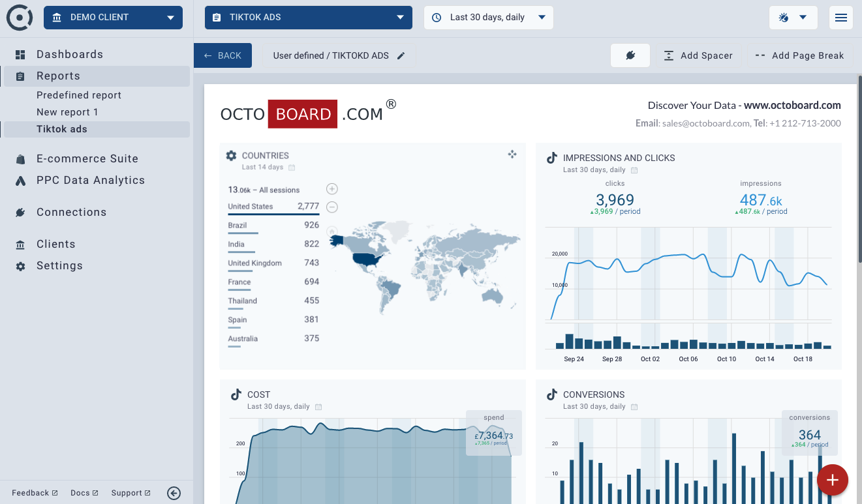
Task: Zoom in the countries map
Action: (331, 189)
